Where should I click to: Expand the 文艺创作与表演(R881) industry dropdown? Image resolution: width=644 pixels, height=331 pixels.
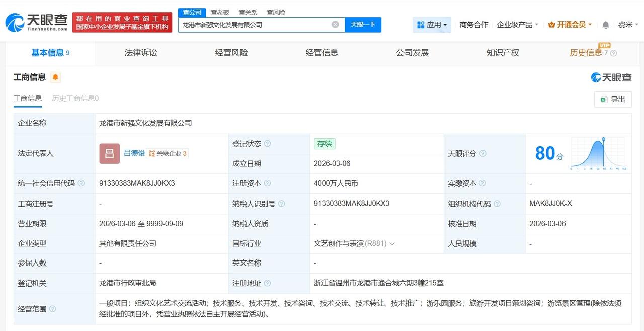click(393, 243)
